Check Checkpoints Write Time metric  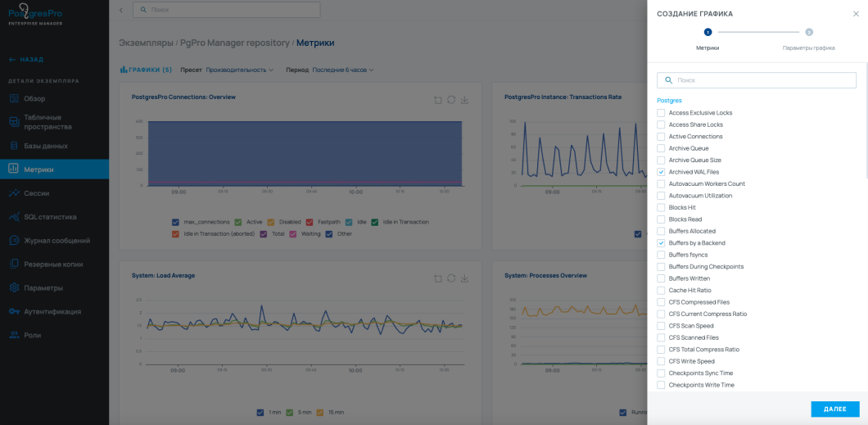661,385
